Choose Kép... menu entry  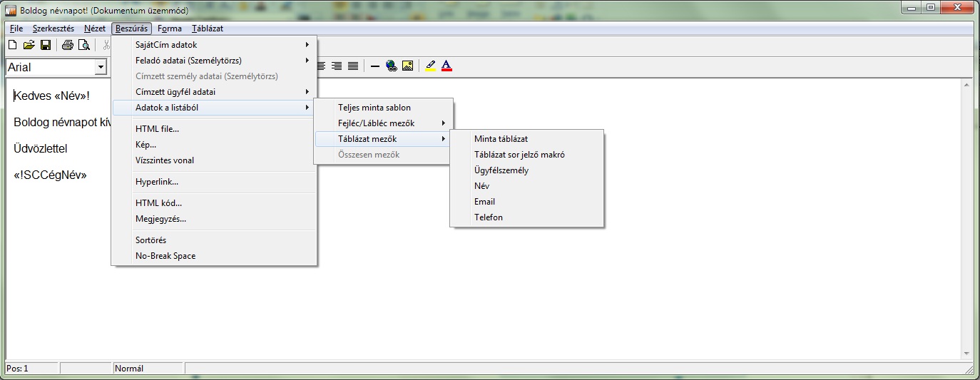coord(214,145)
